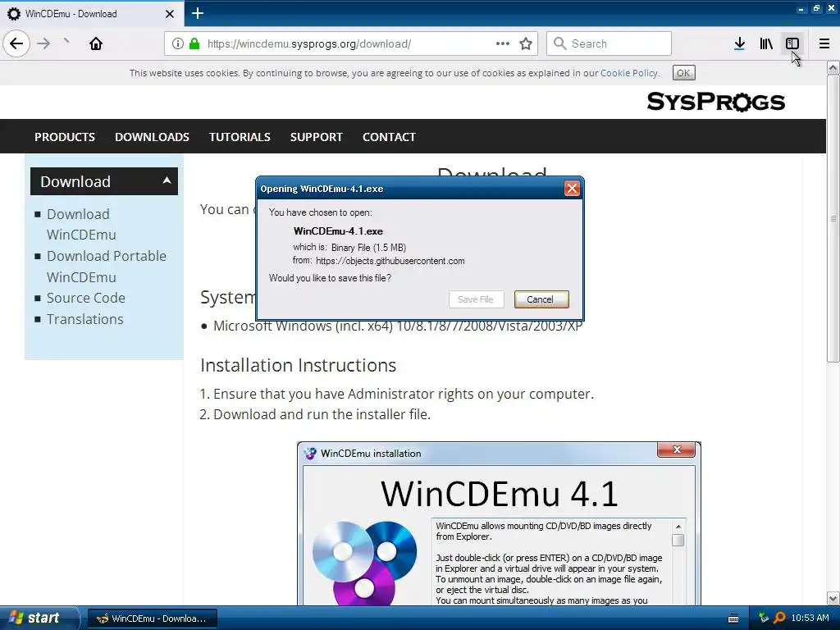840x630 pixels.
Task: Click the Download sidebar panel header
Action: click(x=104, y=181)
